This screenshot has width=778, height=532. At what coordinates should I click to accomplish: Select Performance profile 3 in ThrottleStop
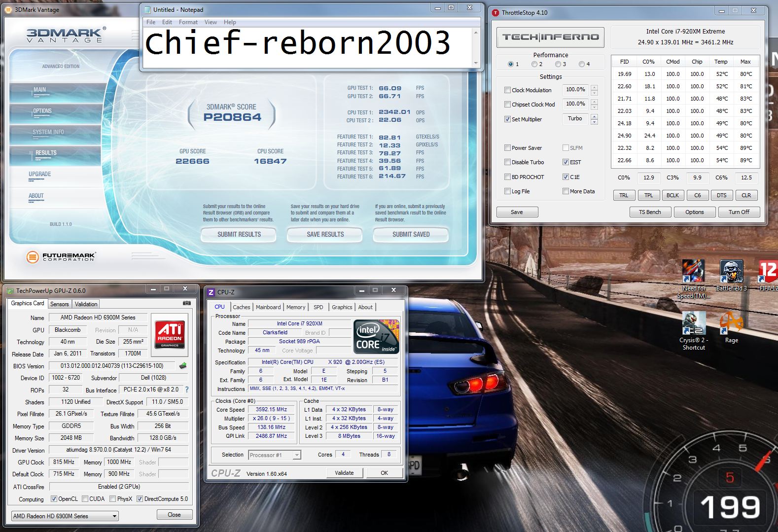point(558,64)
